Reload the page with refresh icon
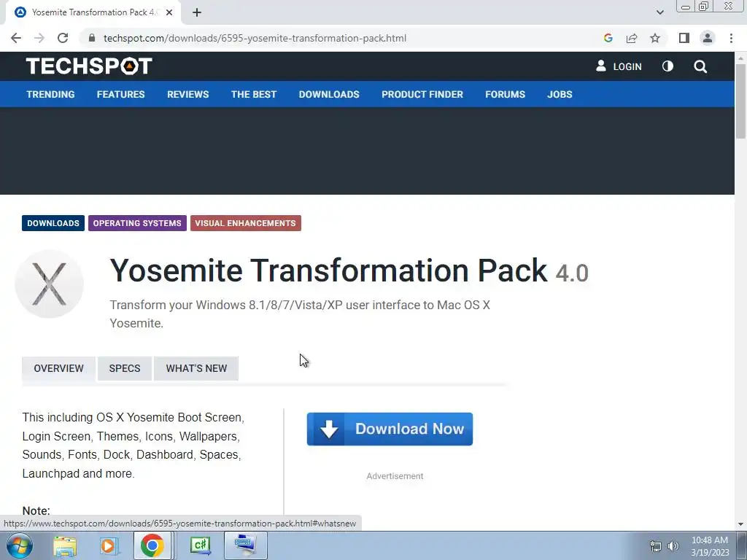Viewport: 747px width, 560px height. [x=63, y=38]
